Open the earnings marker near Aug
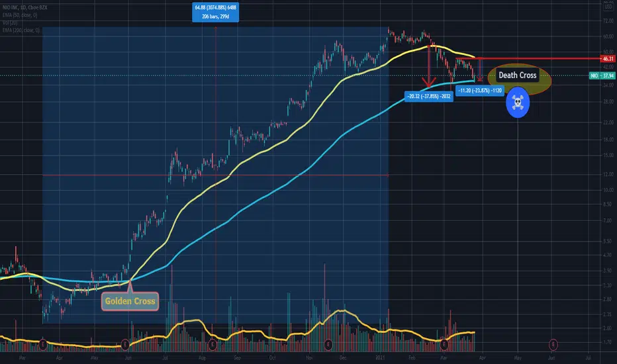Viewport: 617px width, 364px height. click(x=213, y=345)
